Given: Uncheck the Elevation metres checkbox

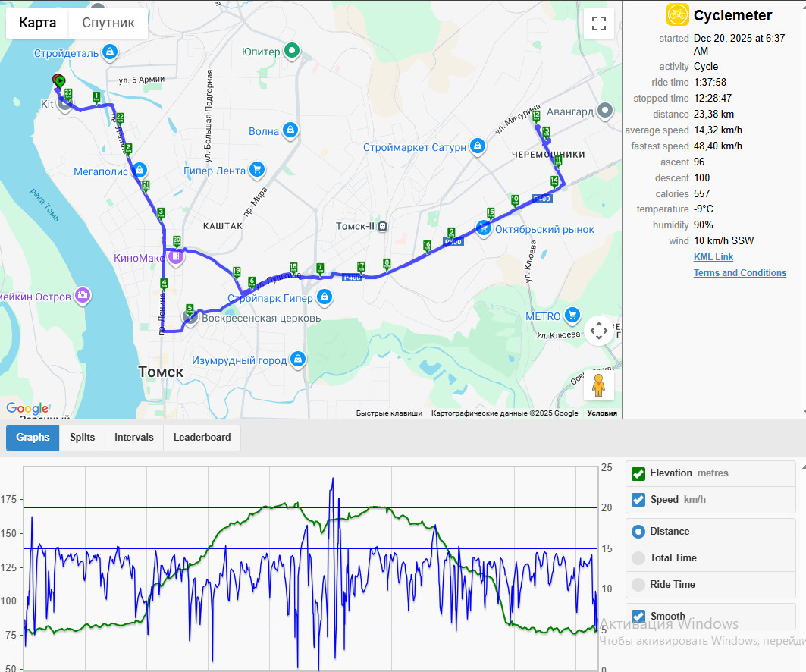Looking at the screenshot, I should pos(638,473).
